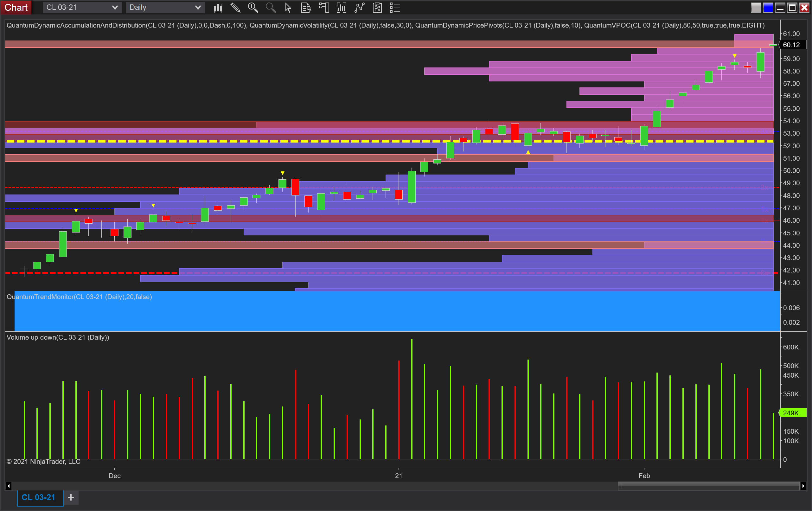The height and width of the screenshot is (511, 812).
Task: Click the NinjaTrader copyright text
Action: 43,461
